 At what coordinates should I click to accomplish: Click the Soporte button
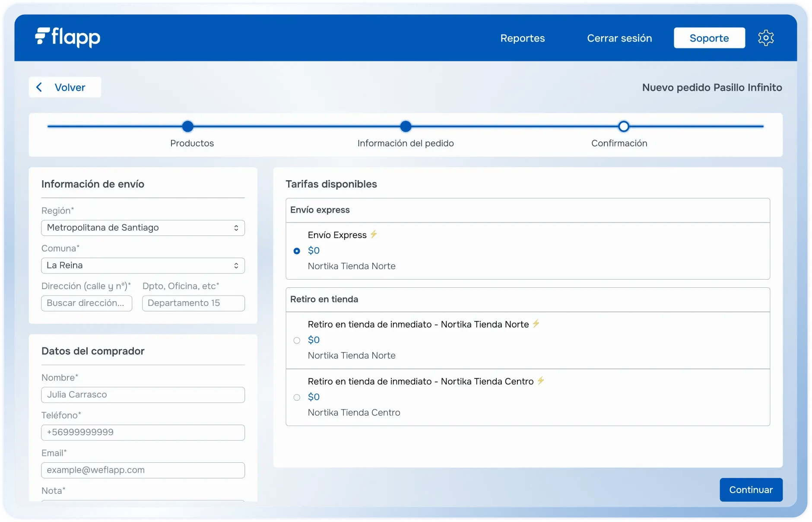tap(709, 38)
